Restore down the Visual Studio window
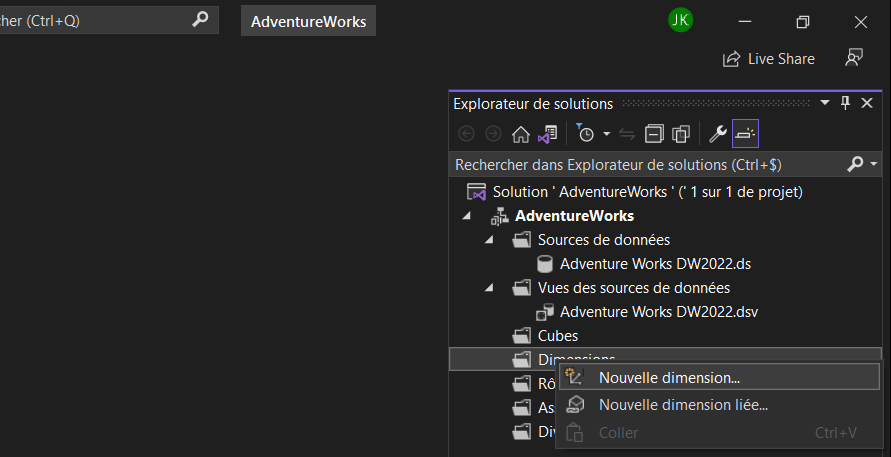The width and height of the screenshot is (891, 457). (x=802, y=22)
